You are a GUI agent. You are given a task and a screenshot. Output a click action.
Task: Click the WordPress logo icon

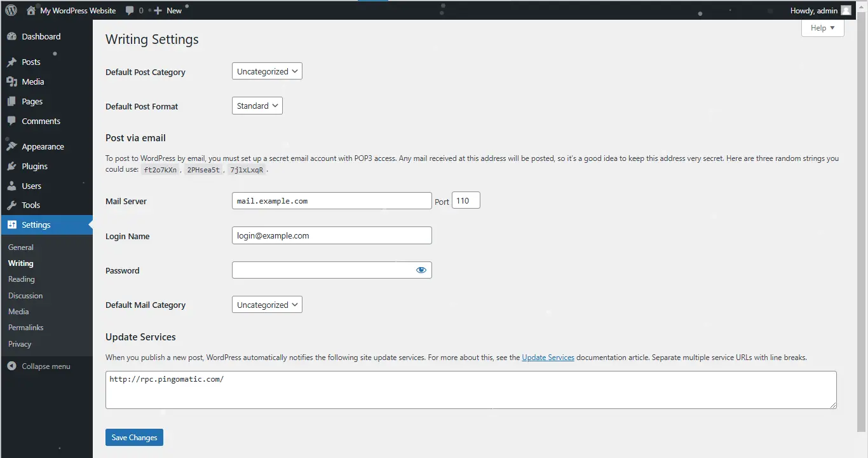(11, 10)
